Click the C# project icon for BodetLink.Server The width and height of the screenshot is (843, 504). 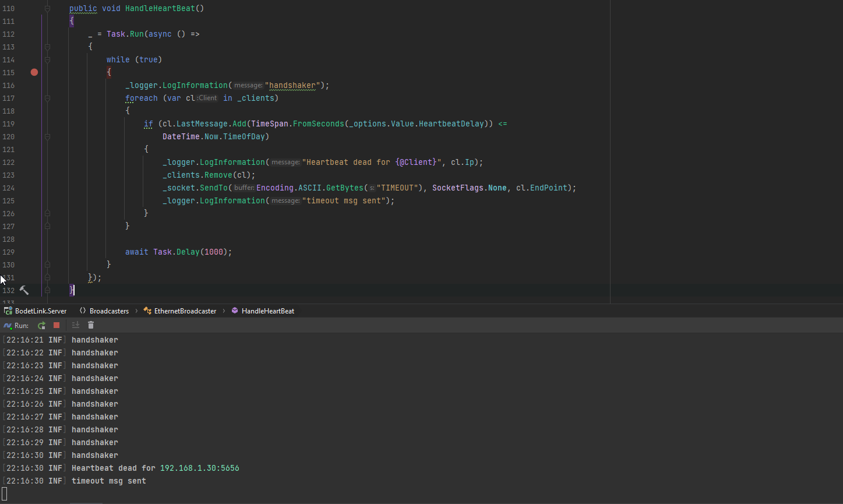8,311
